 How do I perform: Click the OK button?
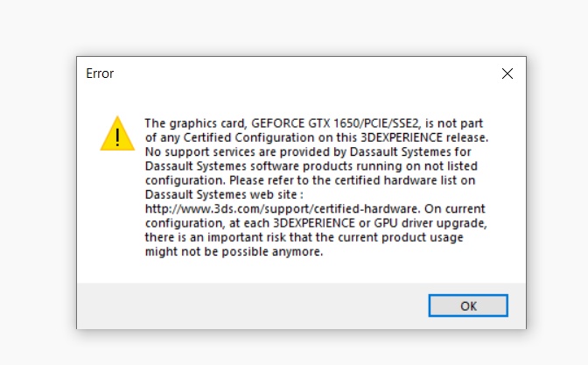click(x=468, y=305)
